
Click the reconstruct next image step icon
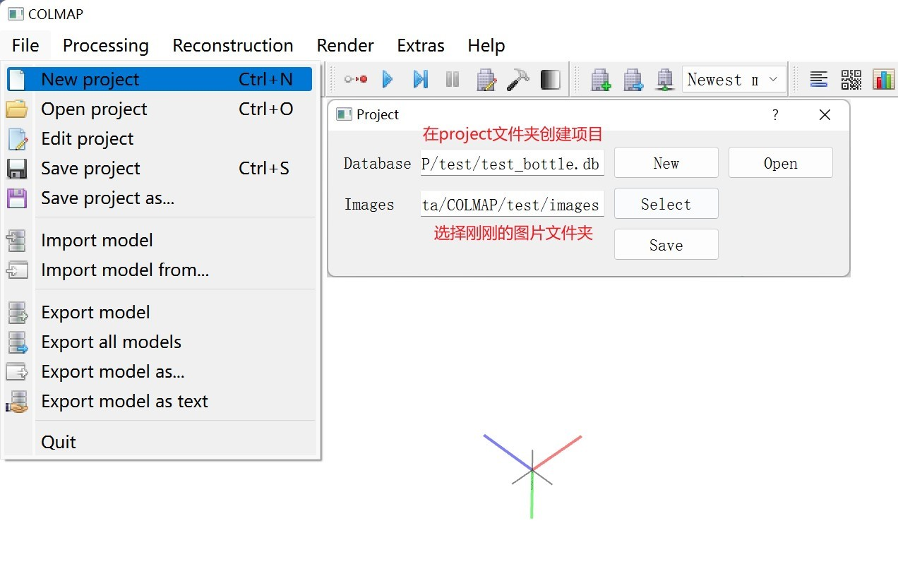pyautogui.click(x=421, y=80)
